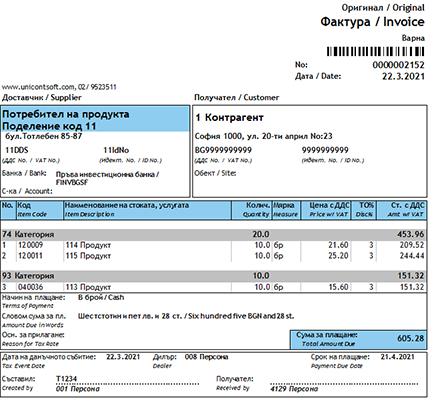Screen dimensions: 428x398
Task: Click the Колич. / Quantity column header
Action: coord(251,210)
